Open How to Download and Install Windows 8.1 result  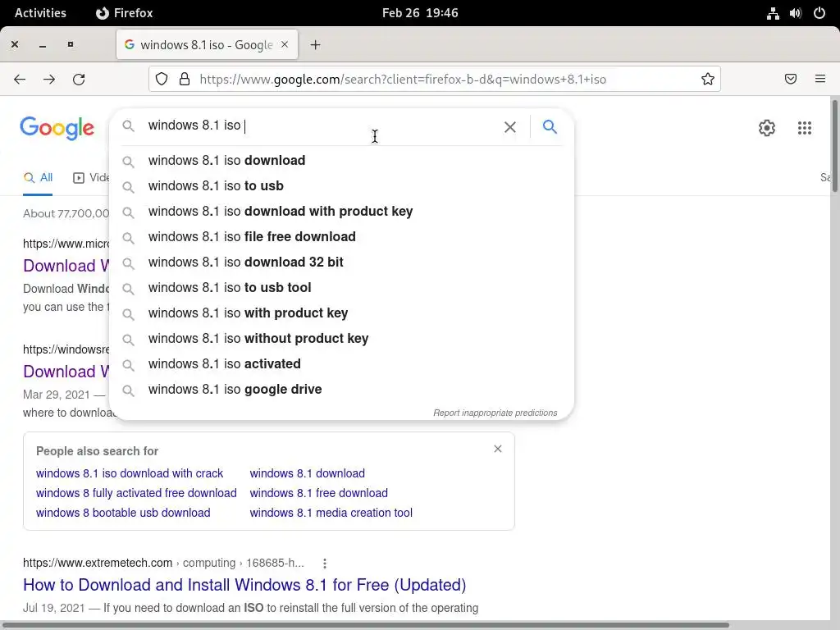click(244, 585)
